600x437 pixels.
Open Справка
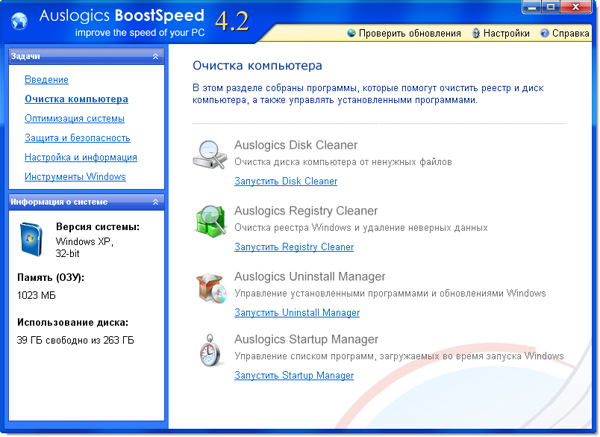571,33
